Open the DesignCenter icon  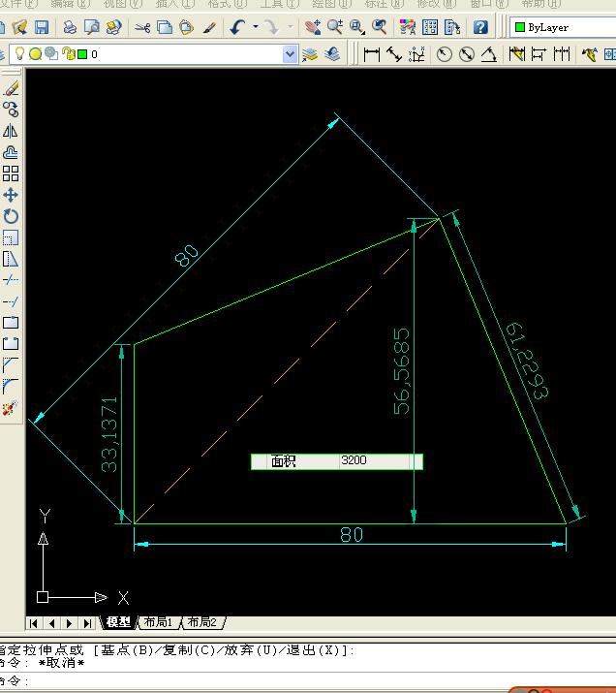[x=430, y=27]
